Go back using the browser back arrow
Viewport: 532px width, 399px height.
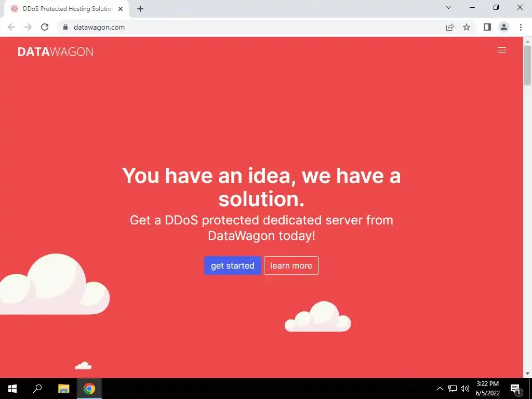pos(11,27)
